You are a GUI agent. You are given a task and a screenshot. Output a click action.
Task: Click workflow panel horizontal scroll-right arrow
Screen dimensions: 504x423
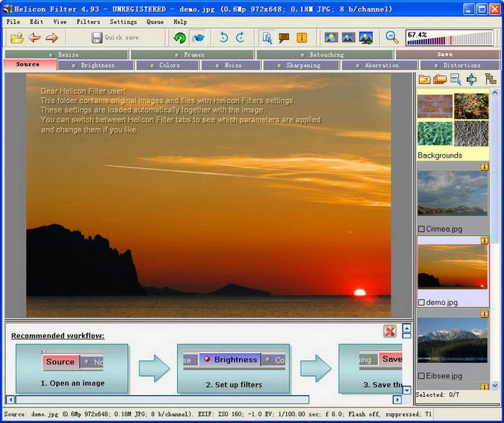397,399
